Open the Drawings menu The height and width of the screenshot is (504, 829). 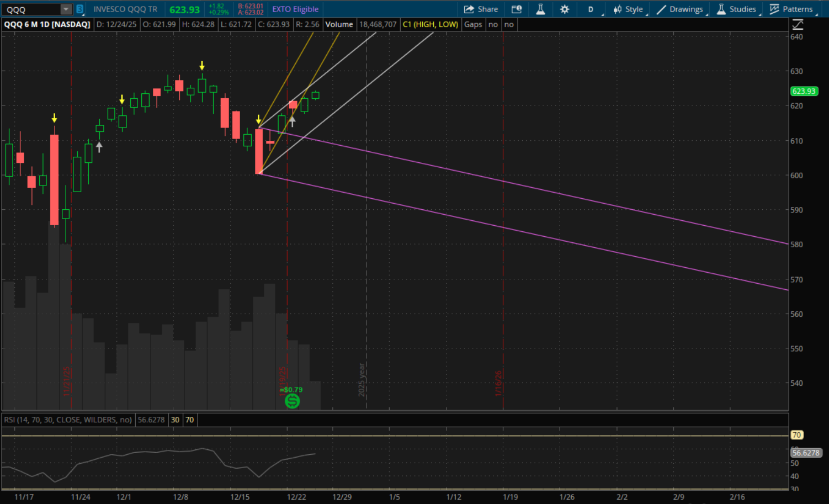(679, 9)
